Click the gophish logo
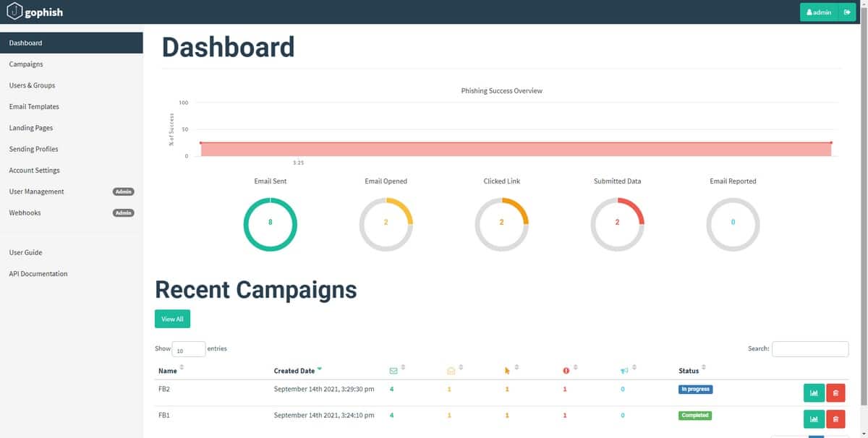The height and width of the screenshot is (438, 868). 35,12
